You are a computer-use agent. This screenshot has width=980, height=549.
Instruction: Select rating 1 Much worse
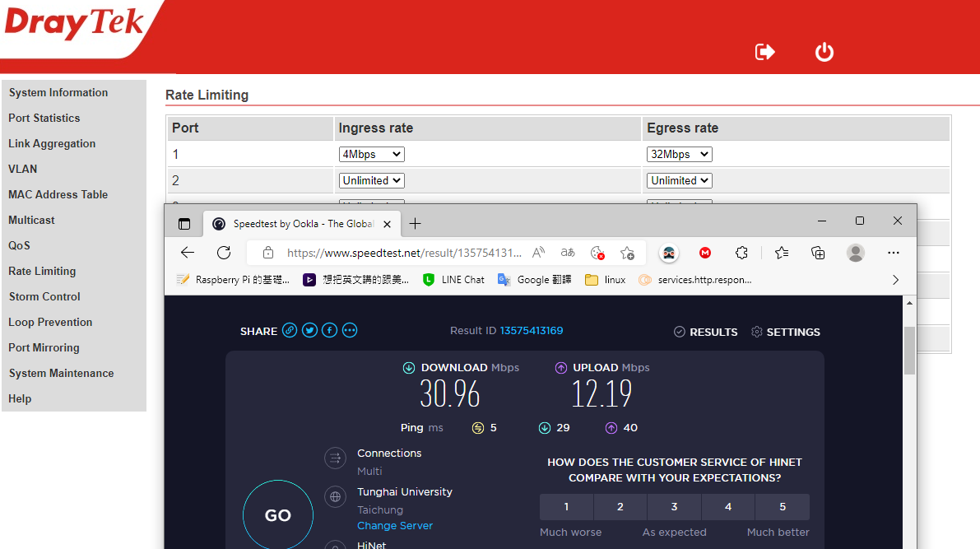(x=566, y=507)
